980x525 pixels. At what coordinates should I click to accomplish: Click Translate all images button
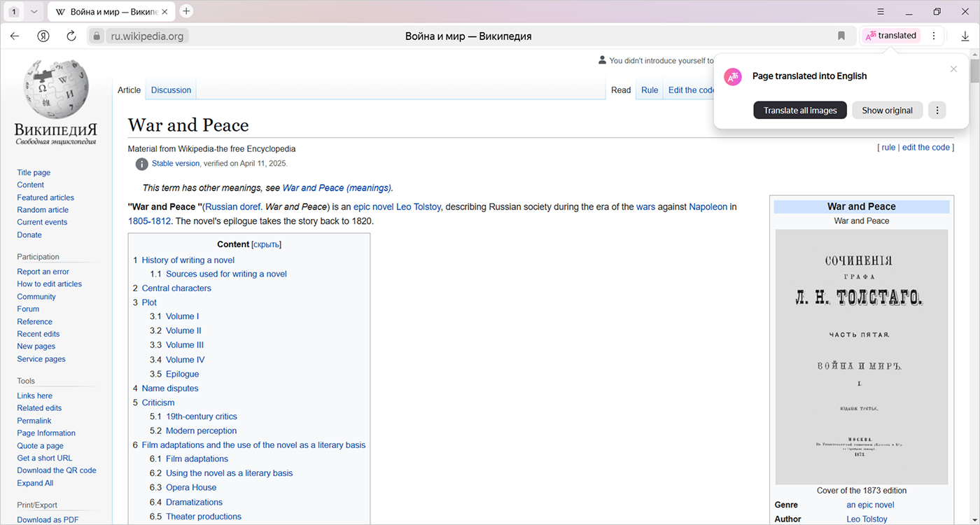[800, 110]
